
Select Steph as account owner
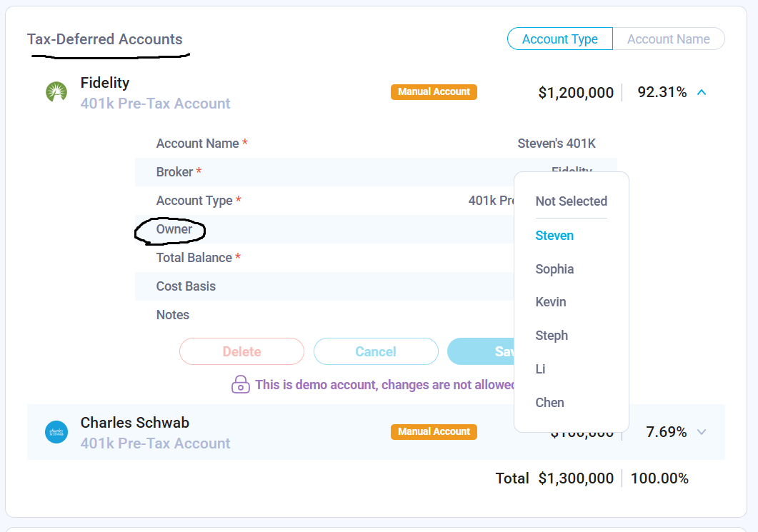(x=552, y=336)
